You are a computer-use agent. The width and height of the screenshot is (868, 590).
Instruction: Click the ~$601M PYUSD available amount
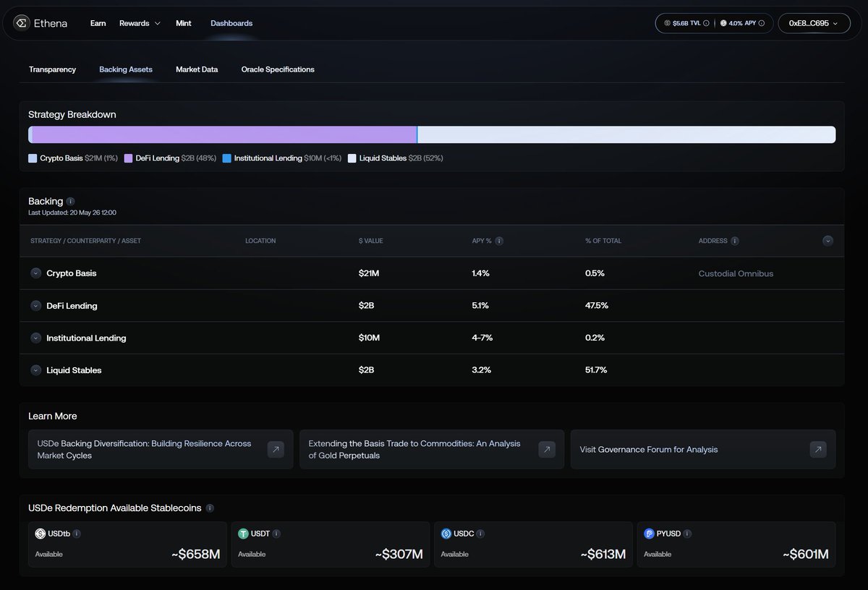(805, 555)
